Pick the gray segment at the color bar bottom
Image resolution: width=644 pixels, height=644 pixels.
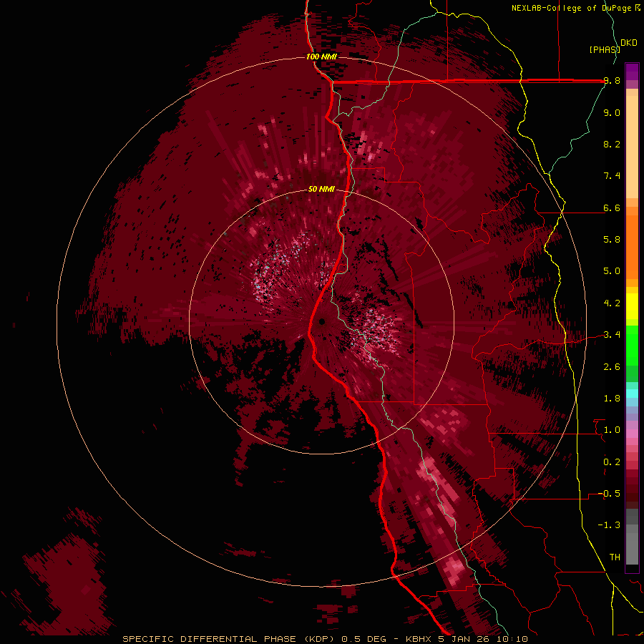[x=632, y=546]
